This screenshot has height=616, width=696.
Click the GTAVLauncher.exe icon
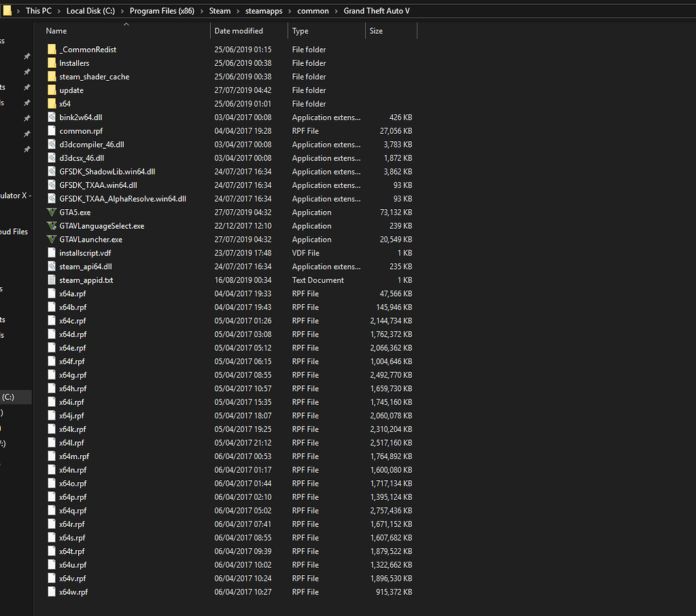(52, 239)
